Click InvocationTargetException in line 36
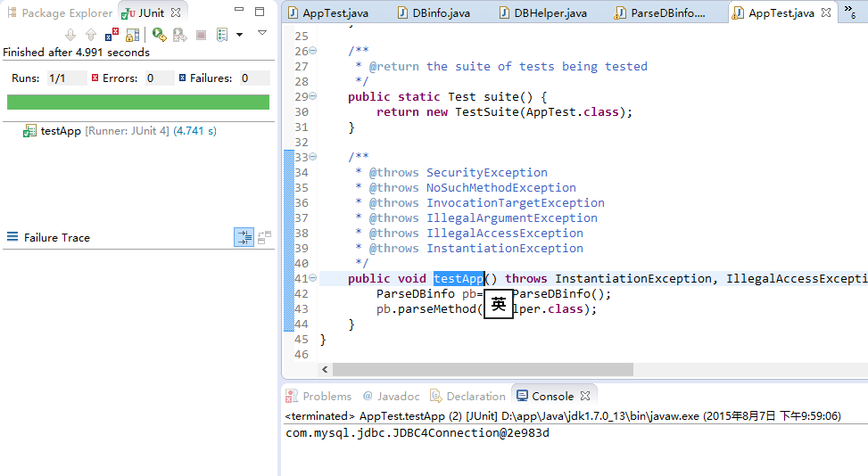868x476 pixels. (x=516, y=203)
